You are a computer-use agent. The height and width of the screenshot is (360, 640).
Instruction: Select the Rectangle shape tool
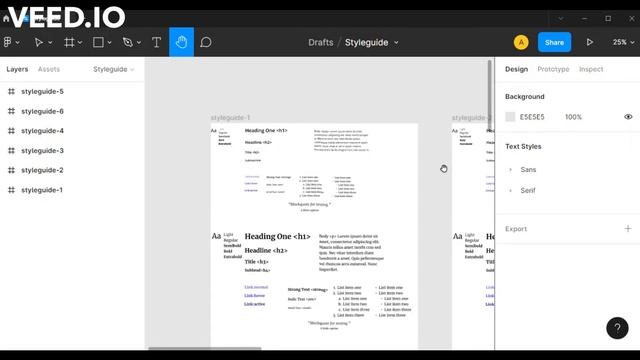click(98, 42)
